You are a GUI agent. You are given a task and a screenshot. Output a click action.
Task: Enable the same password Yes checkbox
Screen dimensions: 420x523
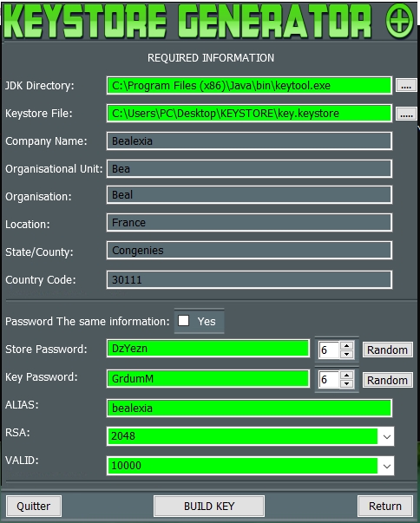coord(183,321)
